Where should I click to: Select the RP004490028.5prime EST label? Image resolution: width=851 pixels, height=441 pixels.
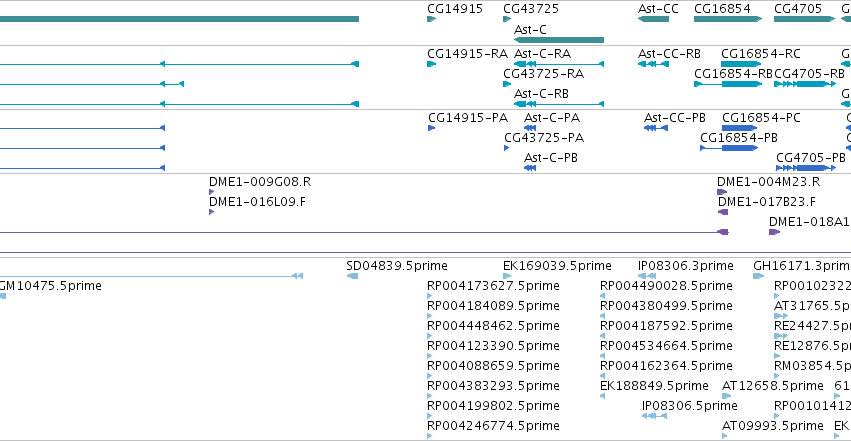[x=666, y=286]
